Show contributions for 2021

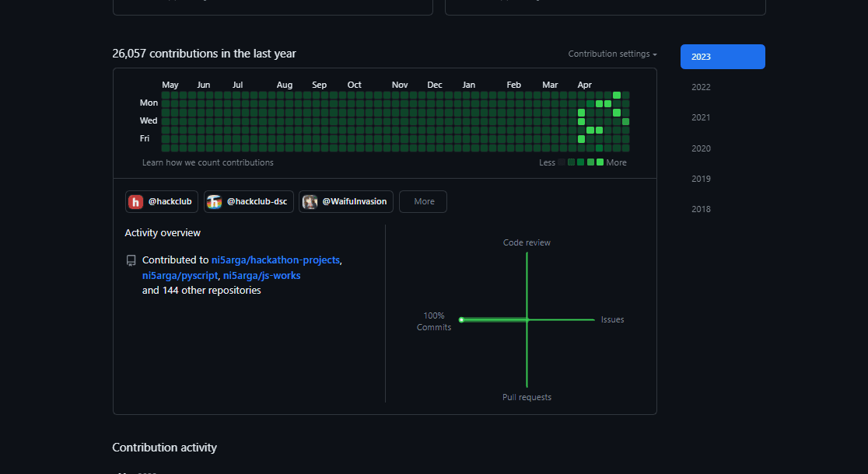pyautogui.click(x=701, y=117)
